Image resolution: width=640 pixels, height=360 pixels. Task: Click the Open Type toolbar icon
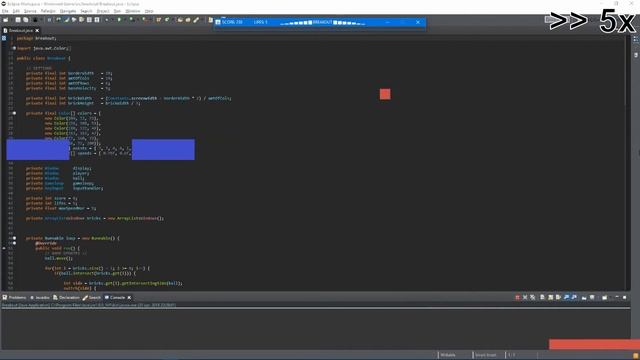tap(180, 20)
